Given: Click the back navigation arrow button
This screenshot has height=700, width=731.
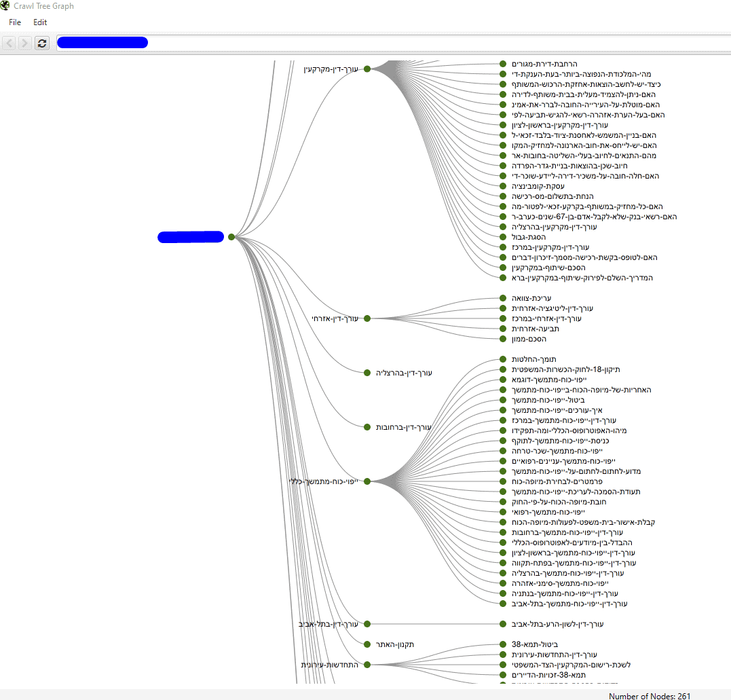Looking at the screenshot, I should (x=10, y=43).
